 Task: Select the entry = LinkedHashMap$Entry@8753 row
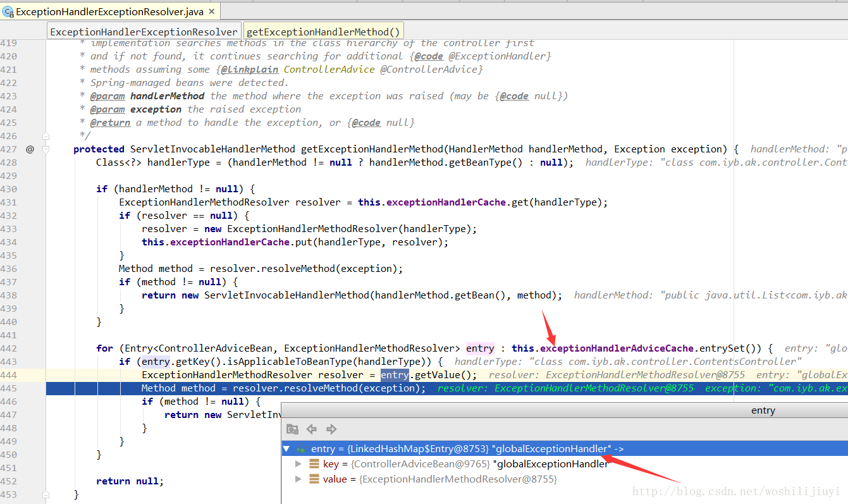[565, 449]
